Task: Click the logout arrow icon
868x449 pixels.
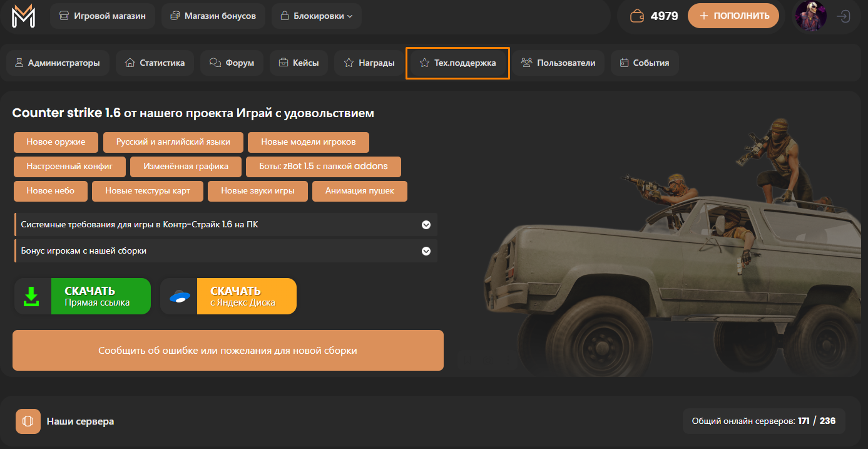Action: (844, 16)
